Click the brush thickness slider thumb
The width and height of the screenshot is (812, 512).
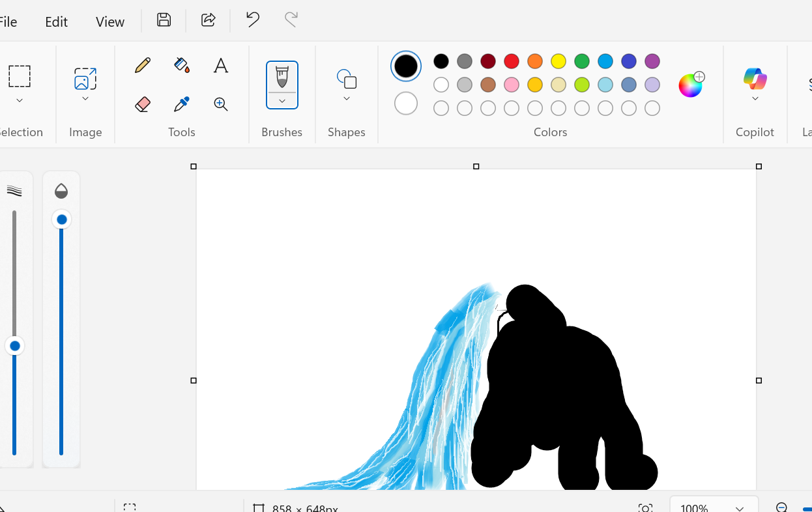click(14, 346)
